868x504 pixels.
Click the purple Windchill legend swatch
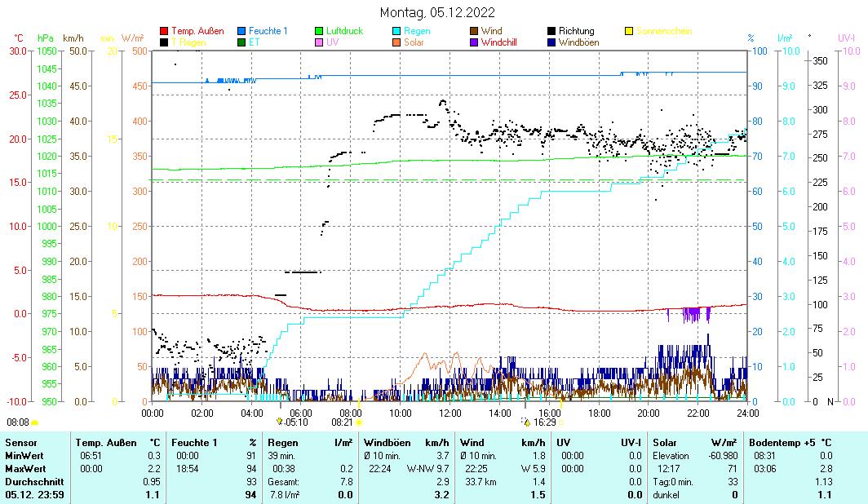click(474, 42)
